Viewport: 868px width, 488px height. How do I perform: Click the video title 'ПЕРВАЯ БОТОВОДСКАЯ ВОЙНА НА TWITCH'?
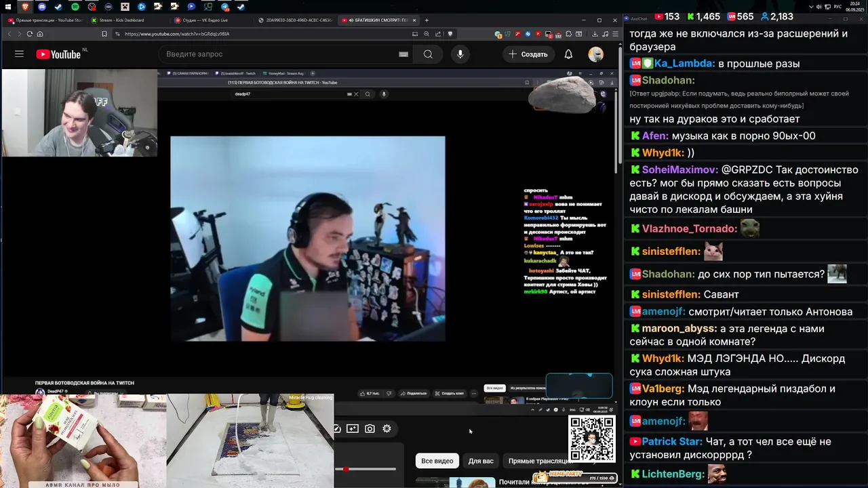click(x=85, y=383)
